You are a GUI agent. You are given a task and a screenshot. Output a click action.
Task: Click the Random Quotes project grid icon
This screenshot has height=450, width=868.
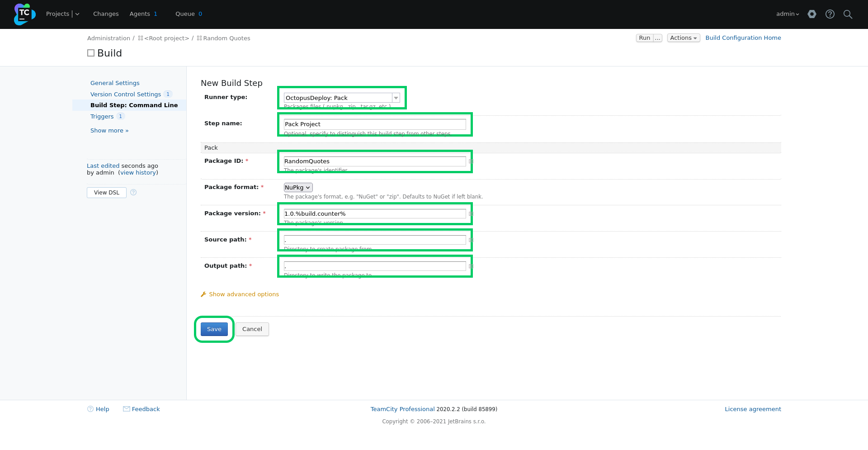coord(199,38)
